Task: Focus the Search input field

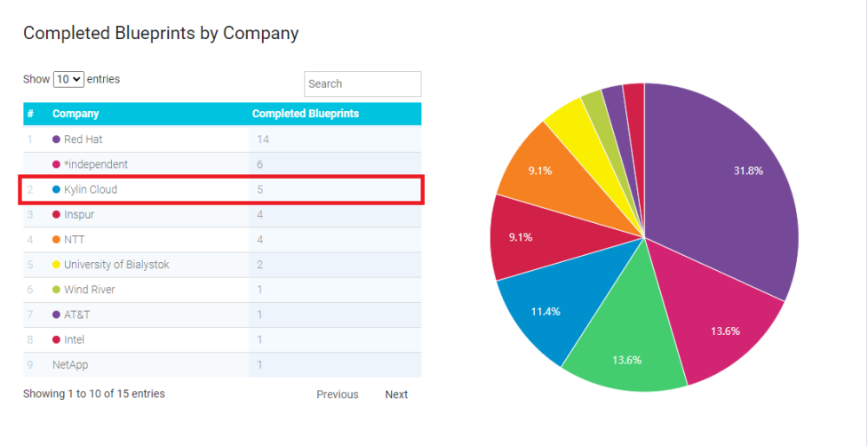Action: (x=362, y=84)
